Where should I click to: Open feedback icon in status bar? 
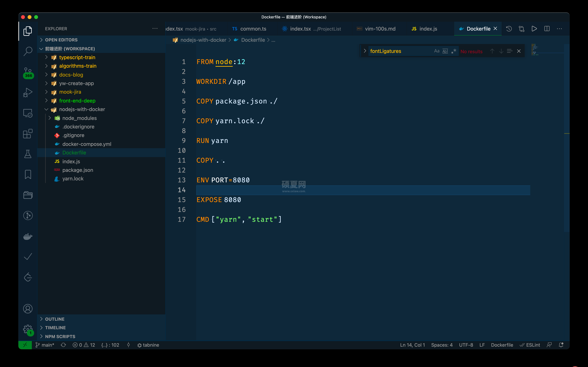pos(549,345)
